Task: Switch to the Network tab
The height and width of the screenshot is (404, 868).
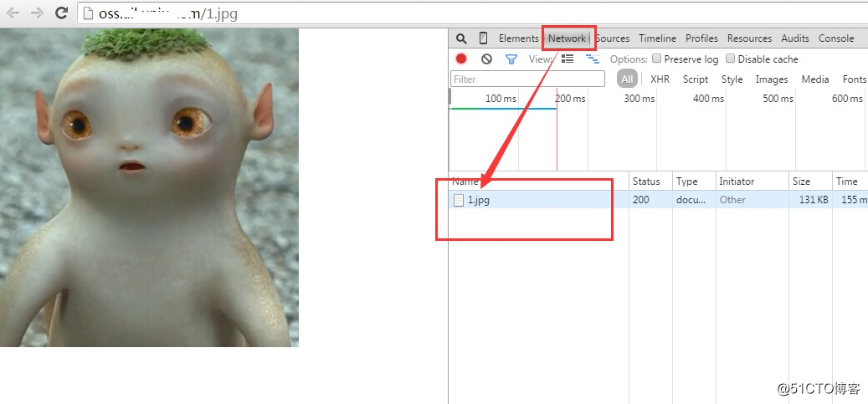Action: tap(567, 38)
